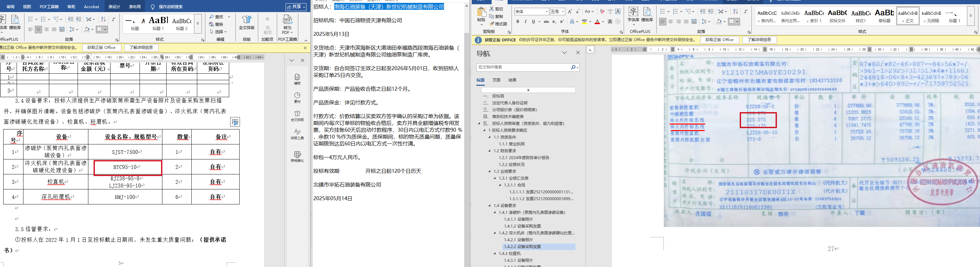Open 排版工具 in the left window's side strip
Viewport: 980px width, 267px height.
[x=298, y=134]
